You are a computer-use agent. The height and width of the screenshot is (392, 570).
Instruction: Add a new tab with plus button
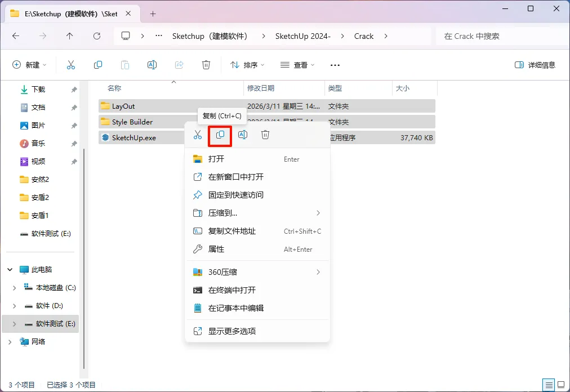click(153, 14)
